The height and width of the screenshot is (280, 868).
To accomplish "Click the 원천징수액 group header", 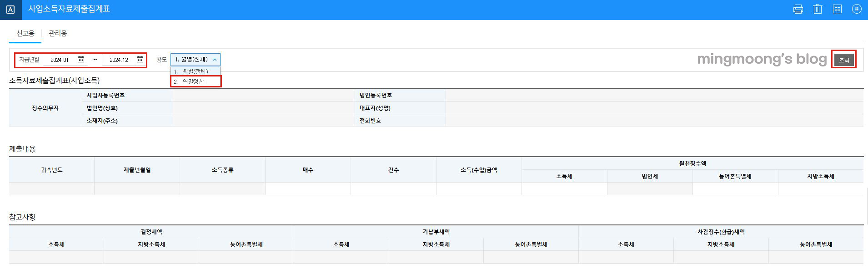I will point(692,163).
